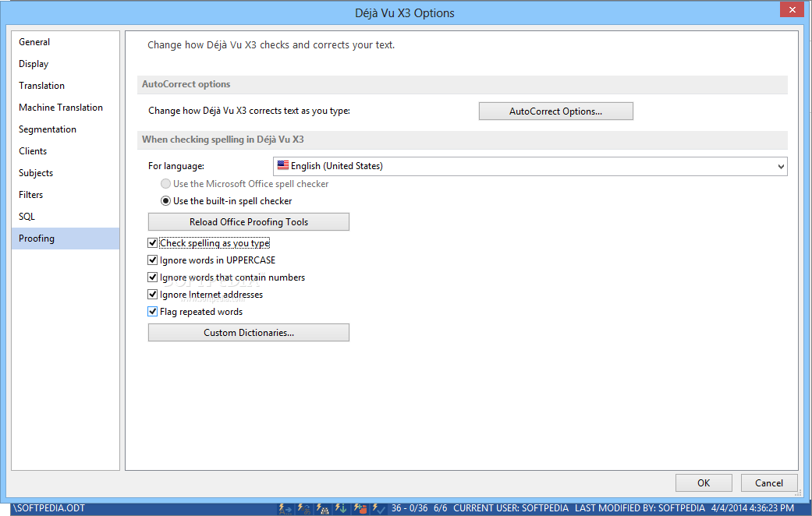The width and height of the screenshot is (812, 516).
Task: Toggle the auto-send to database status icon
Action: tap(360, 509)
